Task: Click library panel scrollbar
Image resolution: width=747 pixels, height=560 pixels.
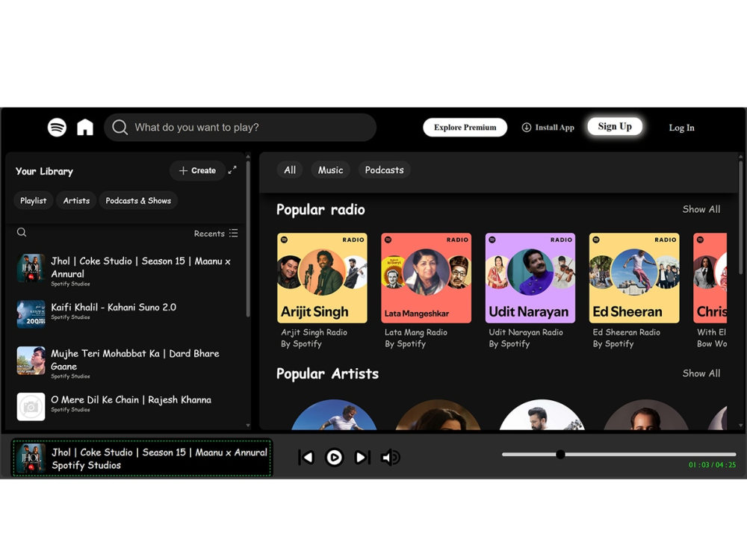Action: (248, 239)
